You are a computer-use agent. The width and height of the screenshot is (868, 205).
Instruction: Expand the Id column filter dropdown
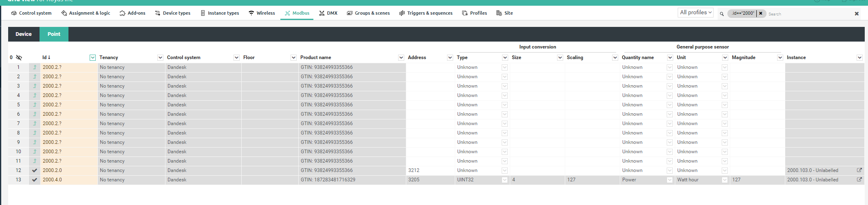[93, 57]
